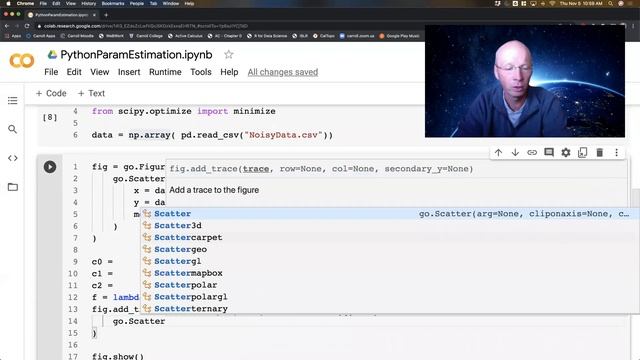Open the Files folder sidebar icon
This screenshot has height=360, width=640.
[13, 187]
